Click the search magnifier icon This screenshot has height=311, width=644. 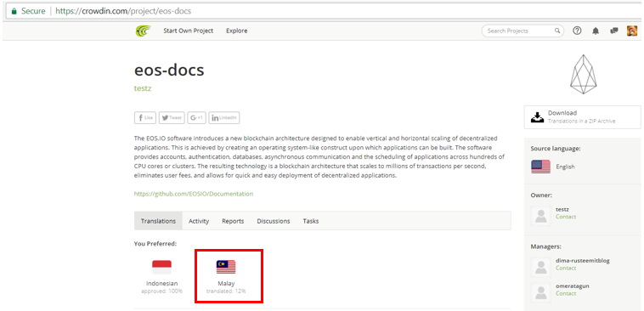coord(557,31)
